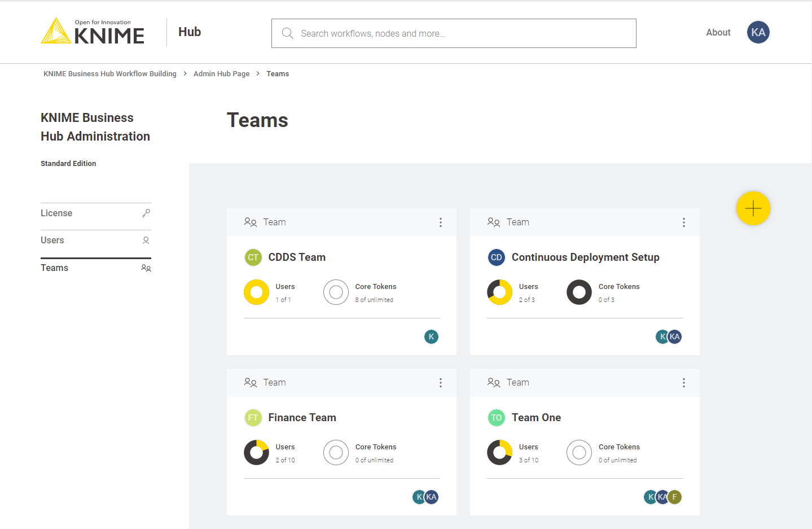This screenshot has height=529, width=812.
Task: Go to Hub home link
Action: point(190,32)
